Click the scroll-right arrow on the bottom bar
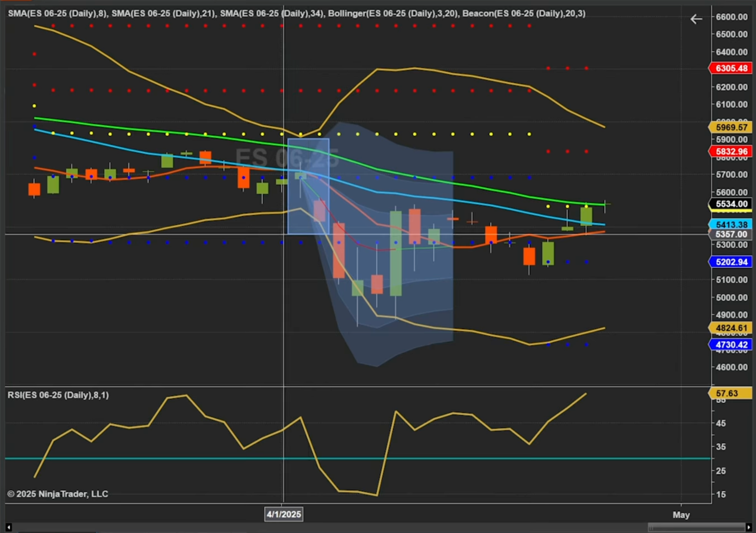The width and height of the screenshot is (756, 533). [749, 527]
